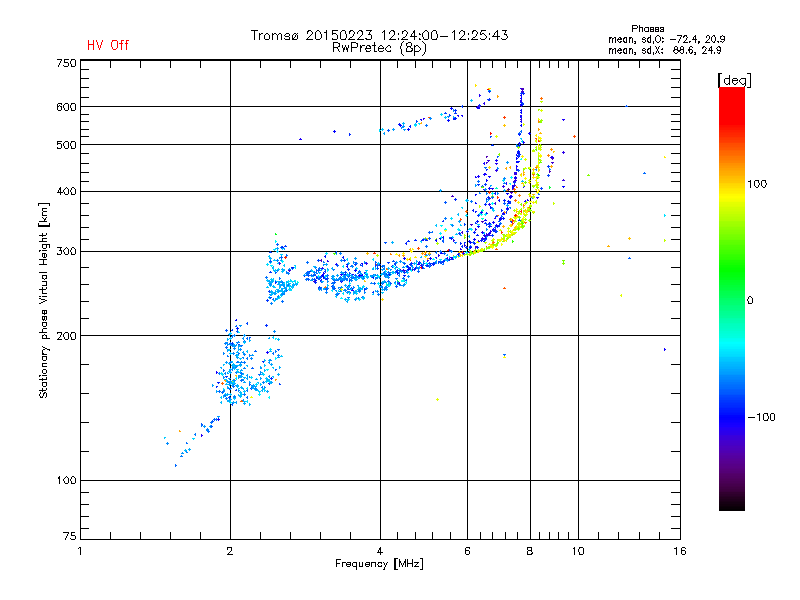Click the x-axis tick label '2'
The image size is (800, 600).
click(230, 551)
